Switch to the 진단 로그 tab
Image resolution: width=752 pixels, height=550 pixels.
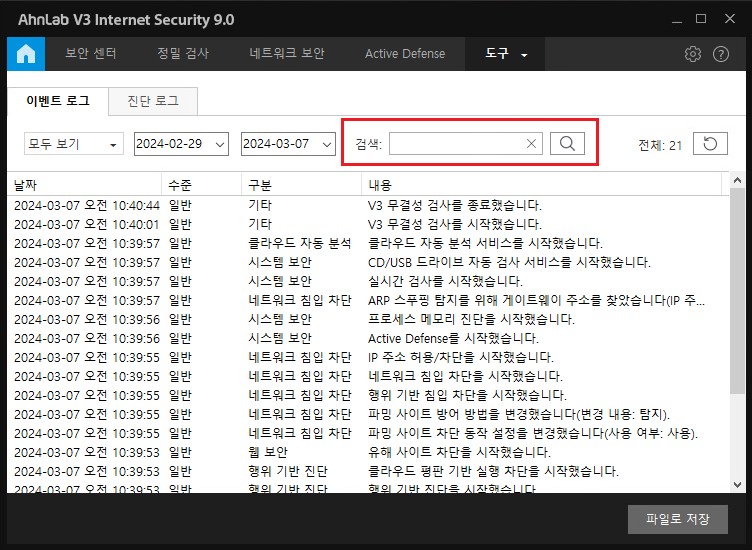pos(153,101)
